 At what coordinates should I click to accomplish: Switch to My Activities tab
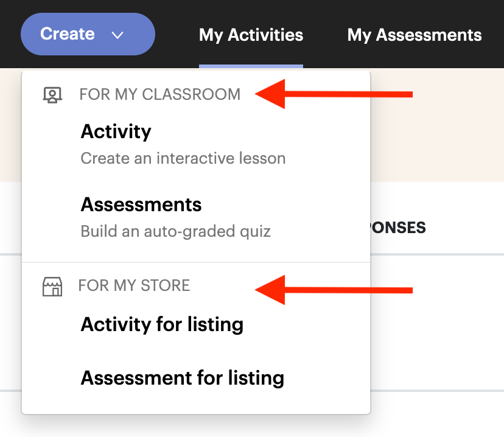tap(251, 35)
